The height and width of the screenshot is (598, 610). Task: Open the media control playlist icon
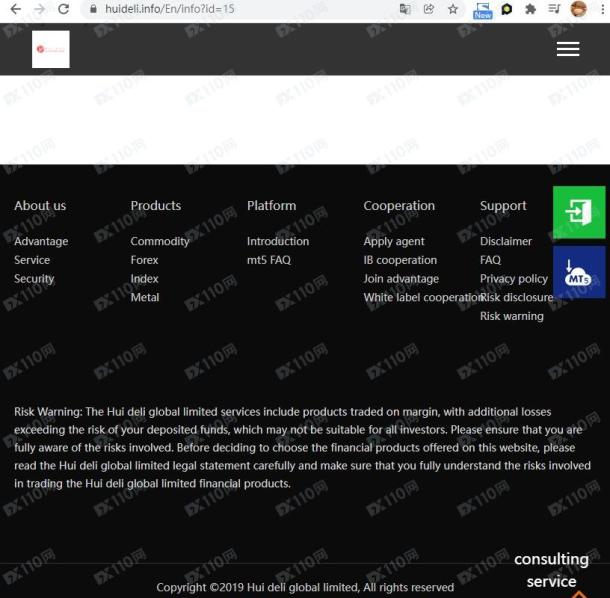[554, 9]
